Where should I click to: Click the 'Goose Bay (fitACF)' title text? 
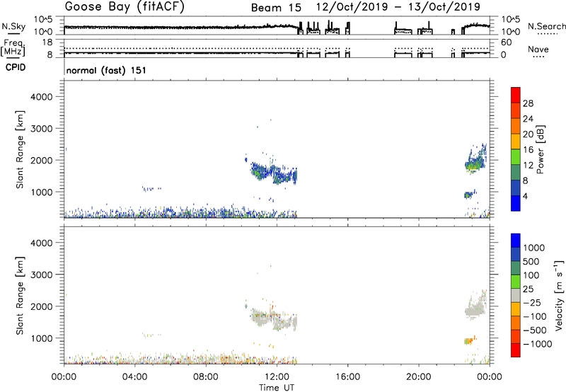pos(125,7)
